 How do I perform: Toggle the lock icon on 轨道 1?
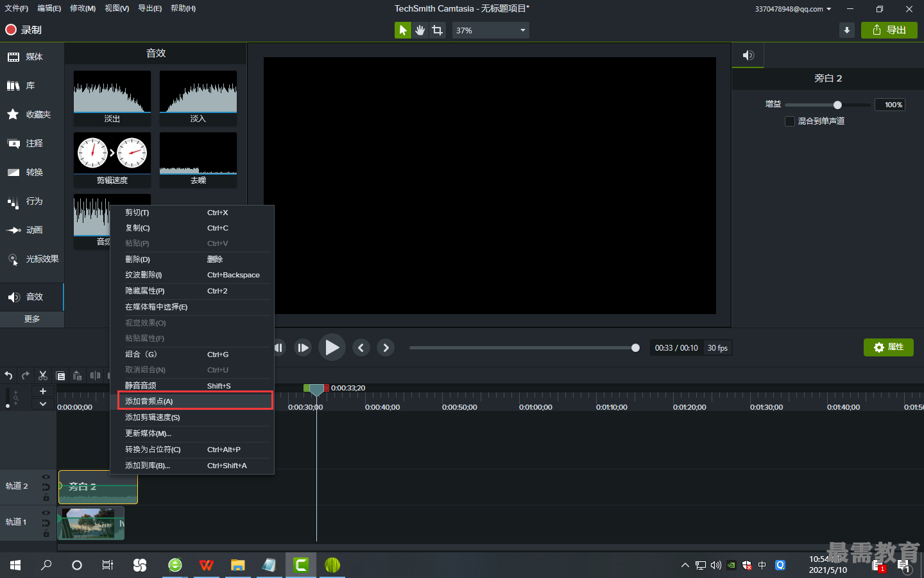pyautogui.click(x=46, y=534)
